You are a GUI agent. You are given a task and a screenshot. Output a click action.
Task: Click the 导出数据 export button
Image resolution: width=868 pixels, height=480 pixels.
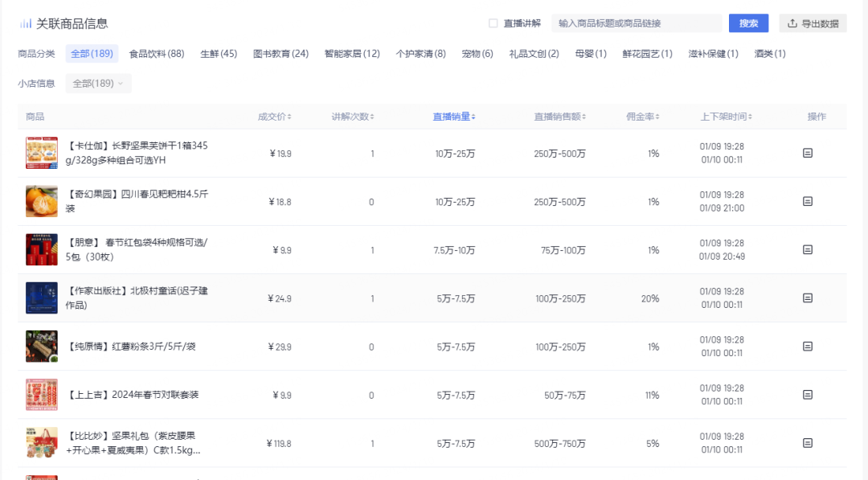(813, 23)
